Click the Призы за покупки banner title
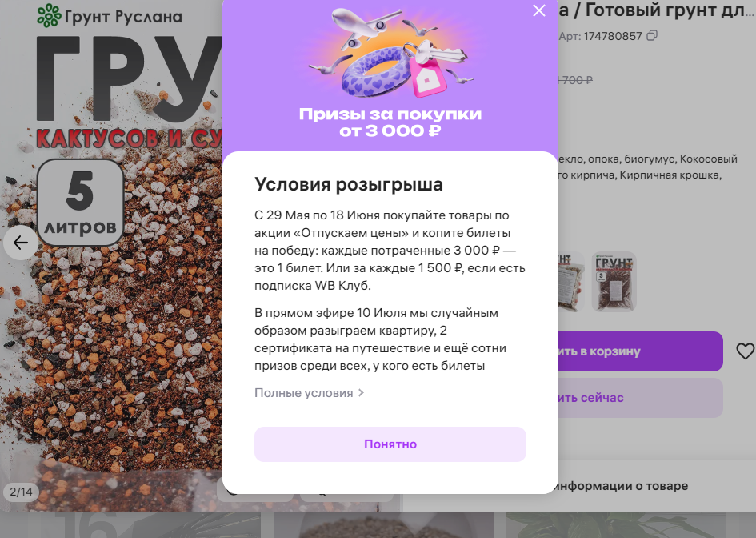 tap(390, 122)
